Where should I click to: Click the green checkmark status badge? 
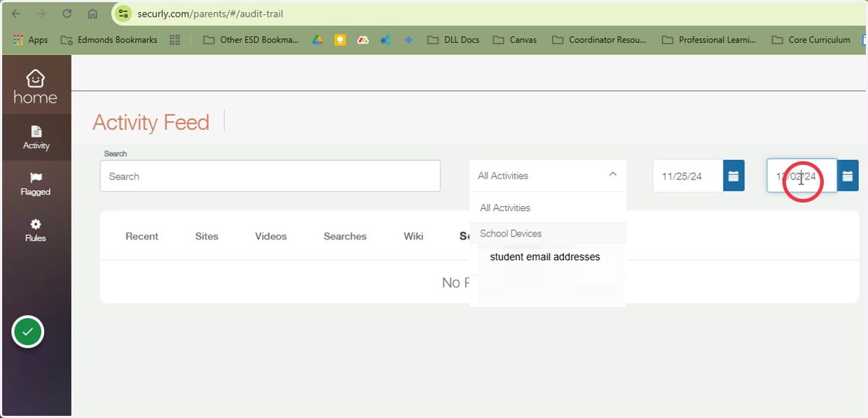(x=27, y=332)
